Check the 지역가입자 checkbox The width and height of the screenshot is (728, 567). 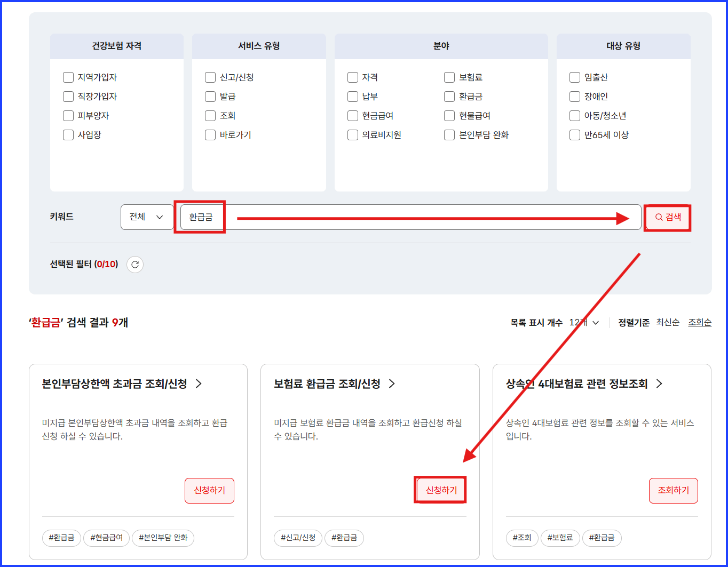coord(68,77)
